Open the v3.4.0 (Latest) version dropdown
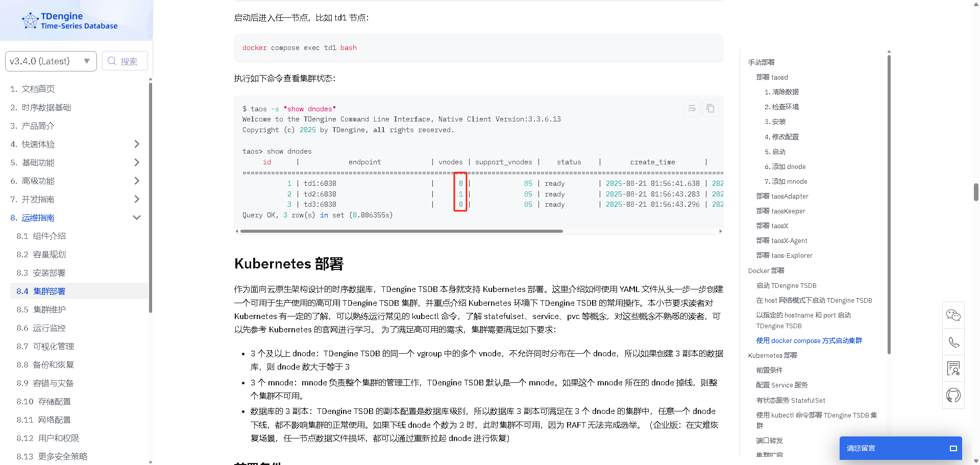The image size is (980, 465). pos(51,61)
